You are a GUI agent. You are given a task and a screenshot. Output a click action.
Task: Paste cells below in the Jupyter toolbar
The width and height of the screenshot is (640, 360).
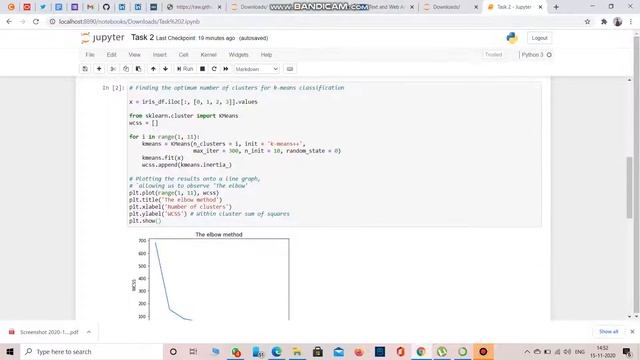point(138,69)
